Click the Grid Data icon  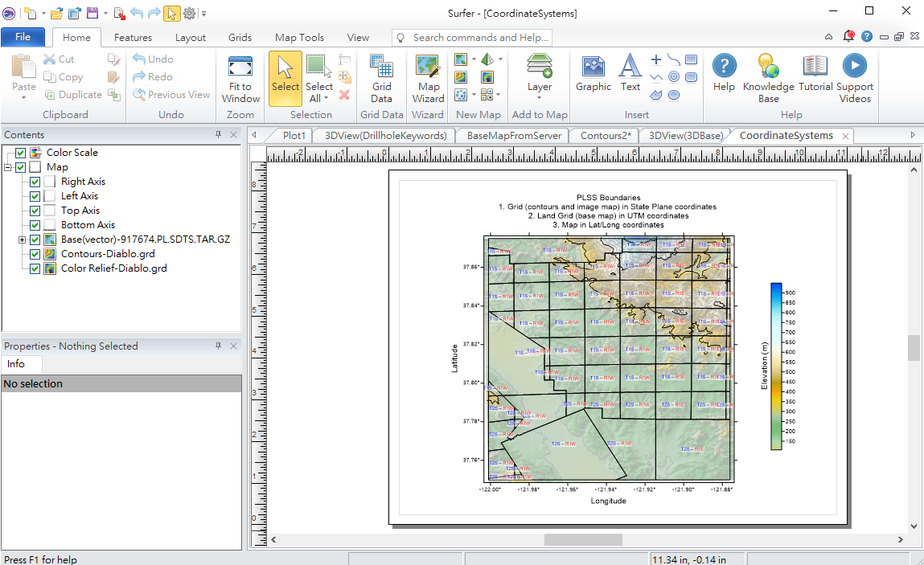(x=381, y=79)
